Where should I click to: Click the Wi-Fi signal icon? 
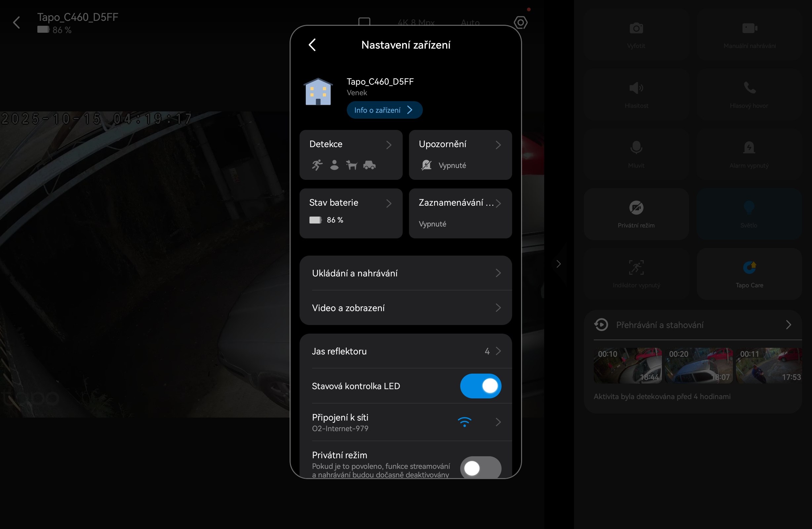coord(464,422)
